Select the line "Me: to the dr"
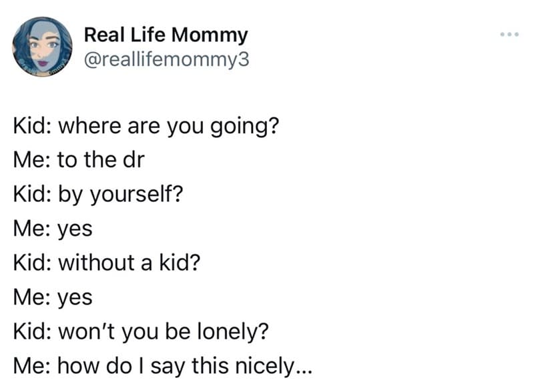 tap(79, 160)
